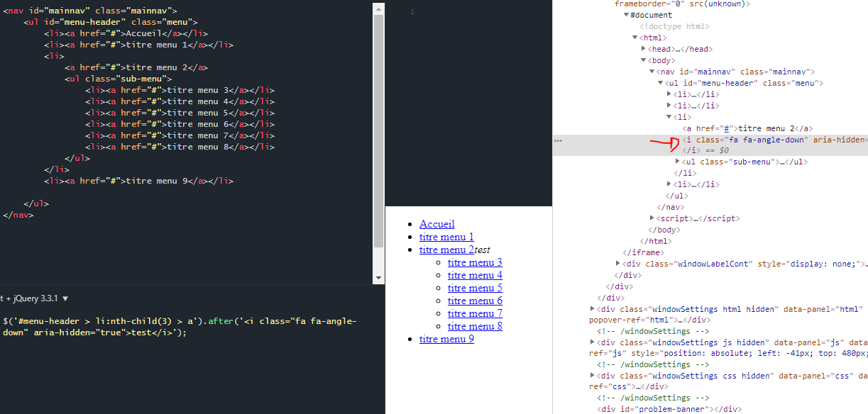This screenshot has width=868, height=414.
Task: Expand the windowSettings html hidden div node
Action: click(x=593, y=309)
